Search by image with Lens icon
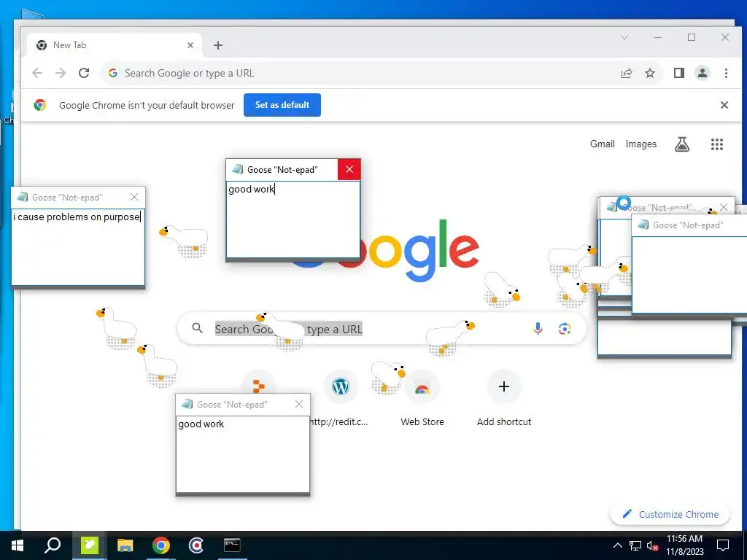This screenshot has width=747, height=560. pos(565,329)
